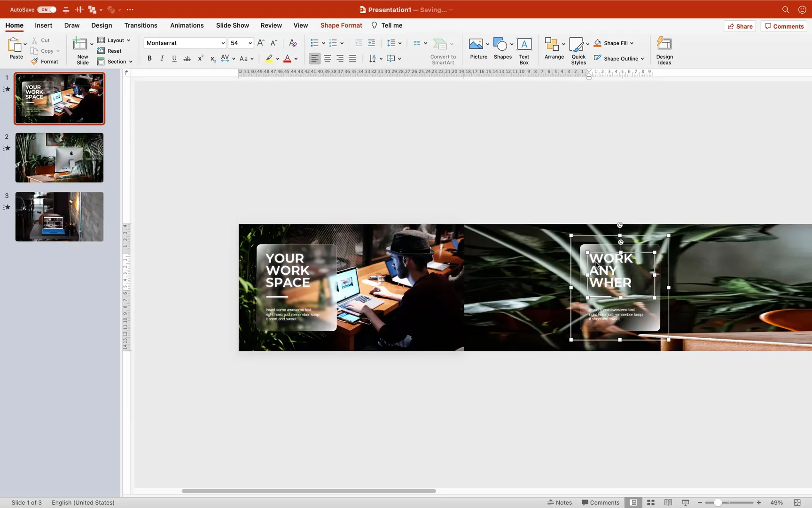Viewport: 812px width, 508px height.
Task: Select slide 3 thumbnail
Action: click(x=59, y=217)
